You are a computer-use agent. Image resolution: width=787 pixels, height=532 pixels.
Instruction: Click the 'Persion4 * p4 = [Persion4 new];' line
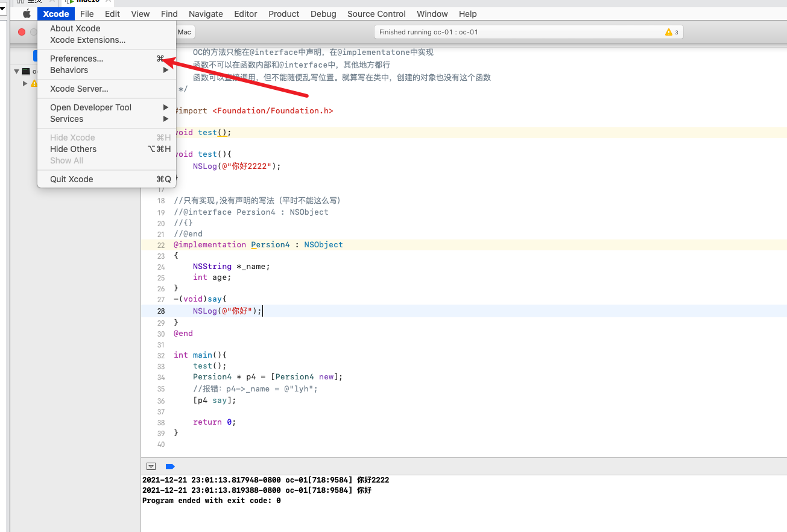pos(268,376)
